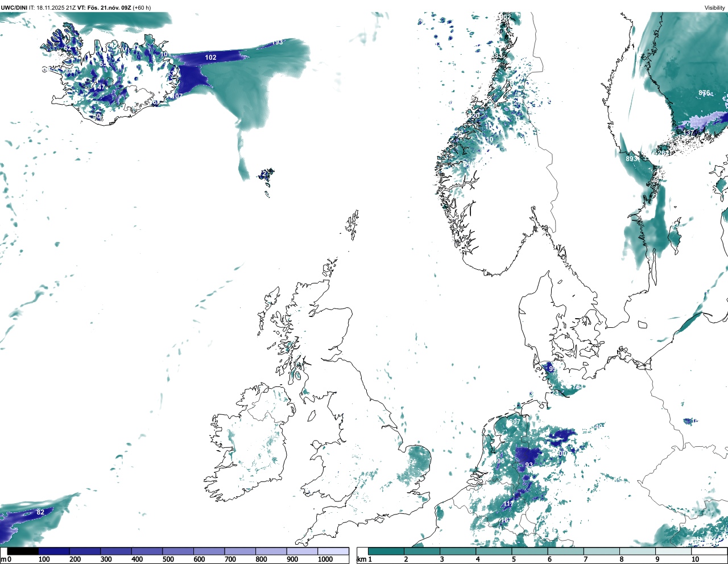This screenshot has width=728, height=564.
Task: Click the dark navy 100–200 m legend swatch
Action: [54, 551]
